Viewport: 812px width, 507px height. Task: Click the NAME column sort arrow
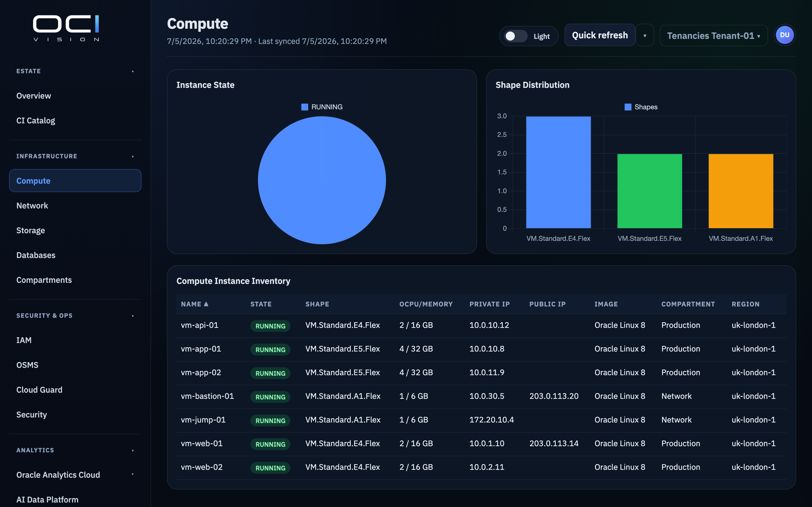coord(206,304)
